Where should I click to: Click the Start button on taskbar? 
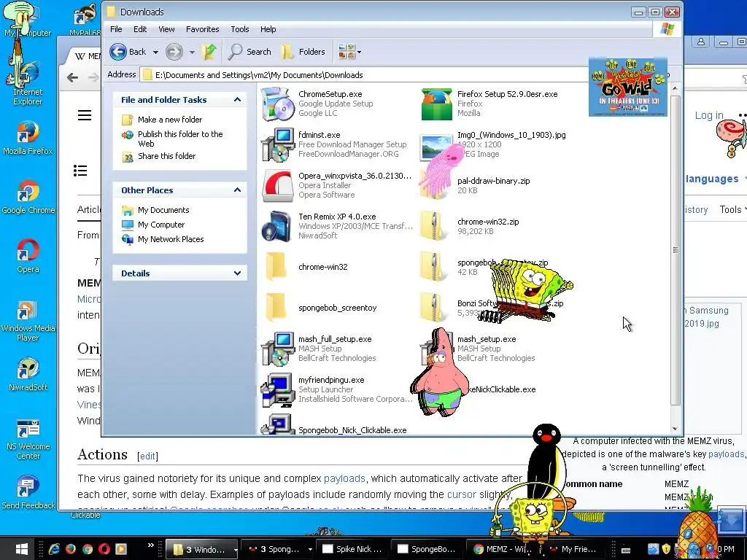pos(21,549)
